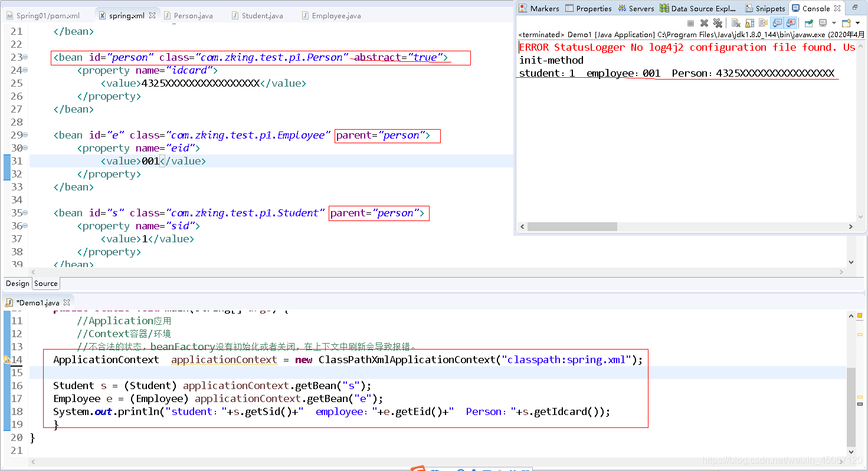Remove all terminated launches in Console
The height and width of the screenshot is (471, 868).
tap(718, 23)
